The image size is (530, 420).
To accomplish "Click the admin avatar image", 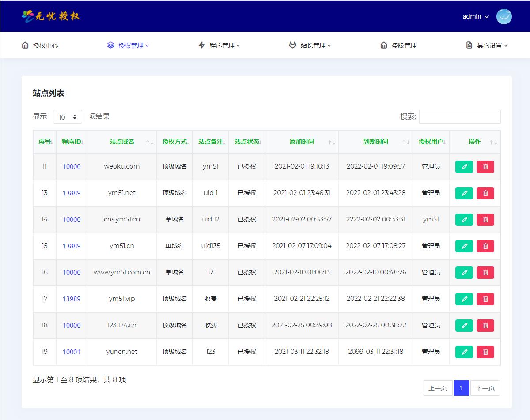I will (504, 16).
